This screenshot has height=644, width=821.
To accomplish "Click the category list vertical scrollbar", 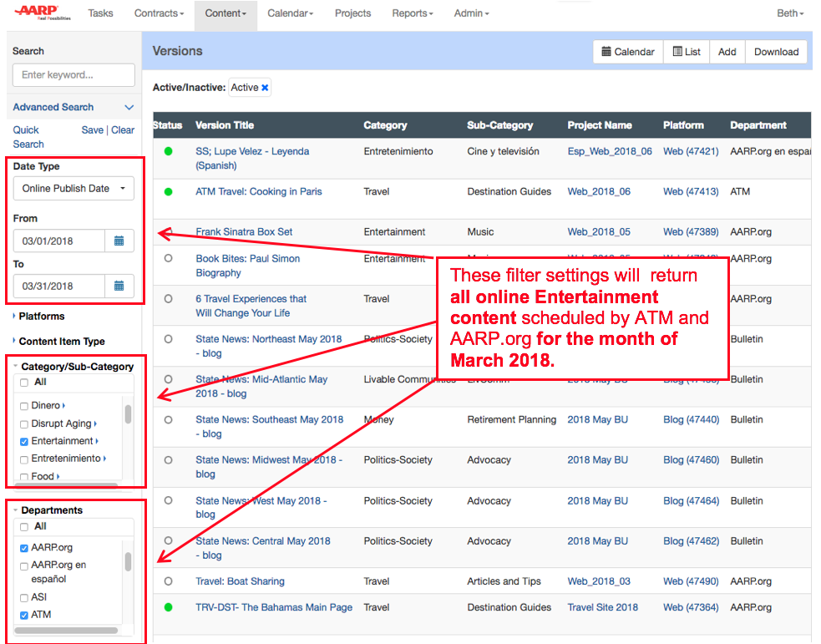I will pos(128,413).
